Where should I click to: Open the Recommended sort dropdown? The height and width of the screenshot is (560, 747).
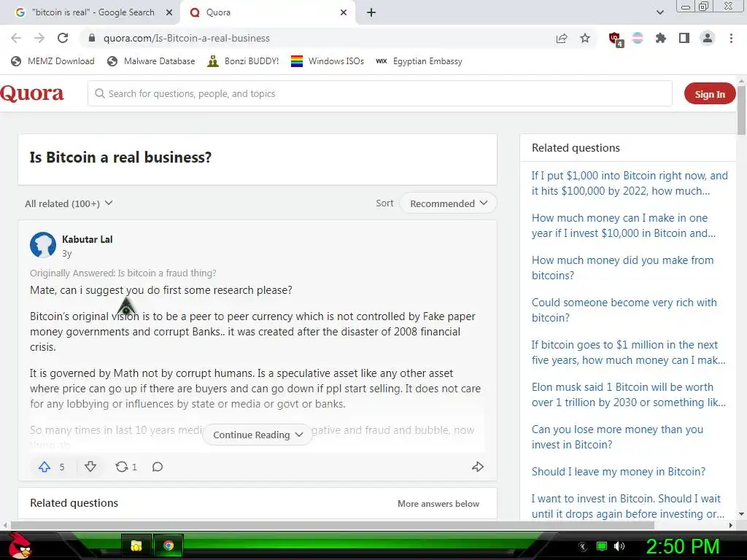point(449,203)
